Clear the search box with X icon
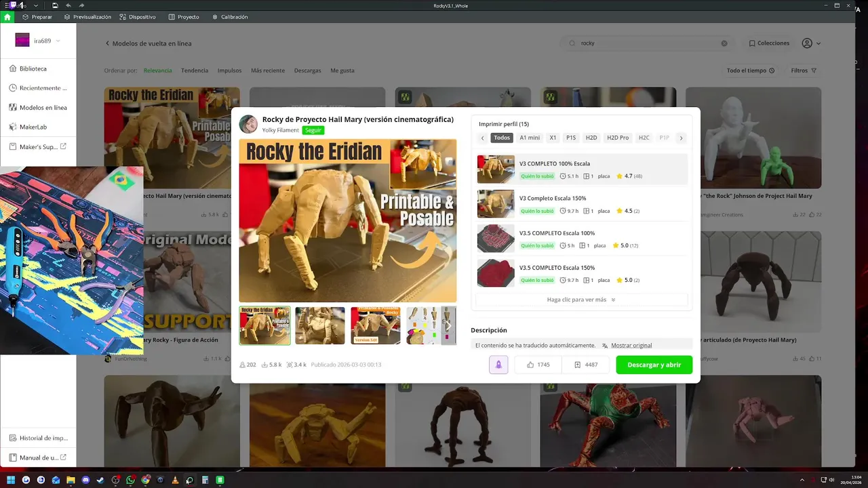Screen dimensions: 868x488 (x=724, y=43)
